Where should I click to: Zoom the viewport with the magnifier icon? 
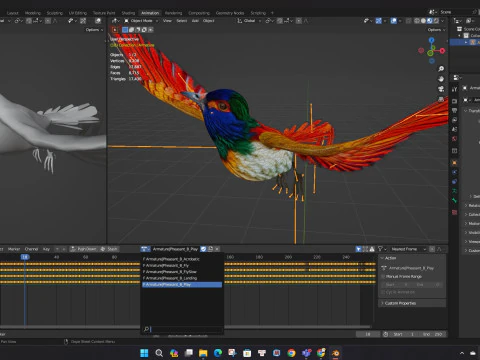[441, 69]
